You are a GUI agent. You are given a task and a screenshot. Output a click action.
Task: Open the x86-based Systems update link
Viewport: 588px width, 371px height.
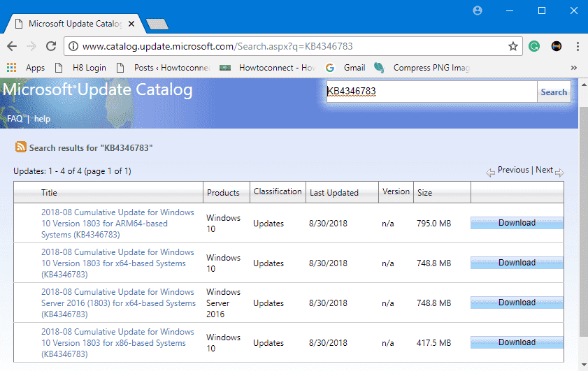[x=117, y=342]
